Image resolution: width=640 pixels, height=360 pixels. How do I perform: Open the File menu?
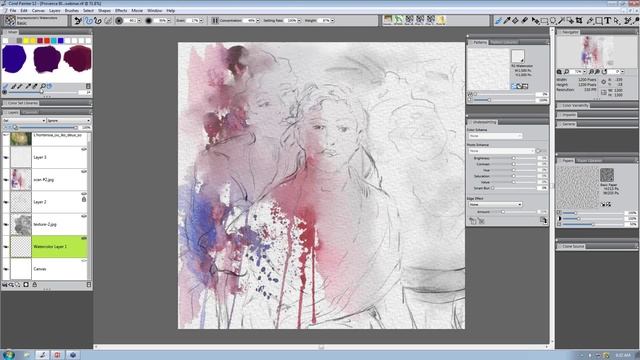(x=13, y=11)
